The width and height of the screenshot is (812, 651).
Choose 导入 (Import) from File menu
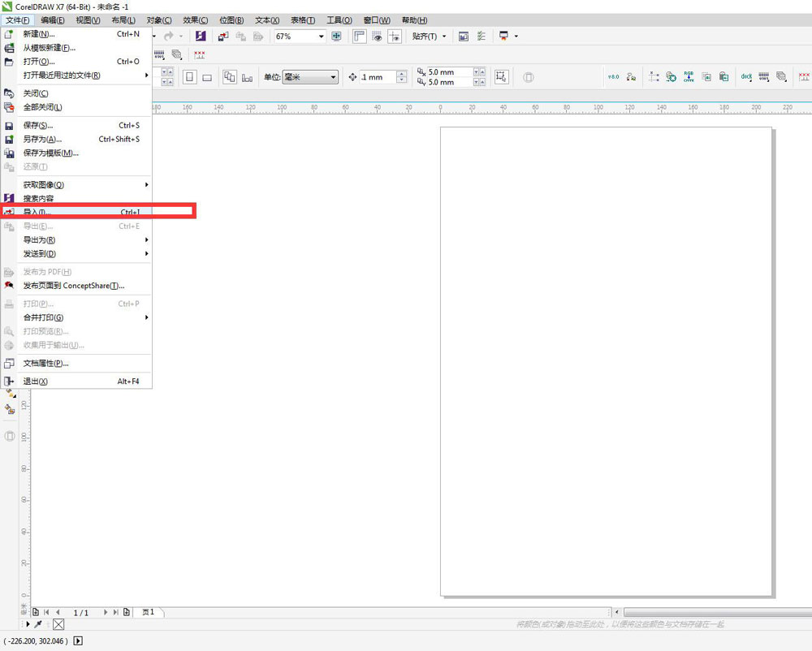click(x=37, y=213)
